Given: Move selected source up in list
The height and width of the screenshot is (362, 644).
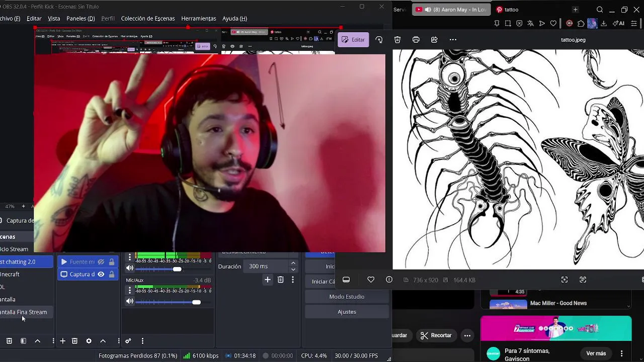Looking at the screenshot, I should pyautogui.click(x=103, y=341).
